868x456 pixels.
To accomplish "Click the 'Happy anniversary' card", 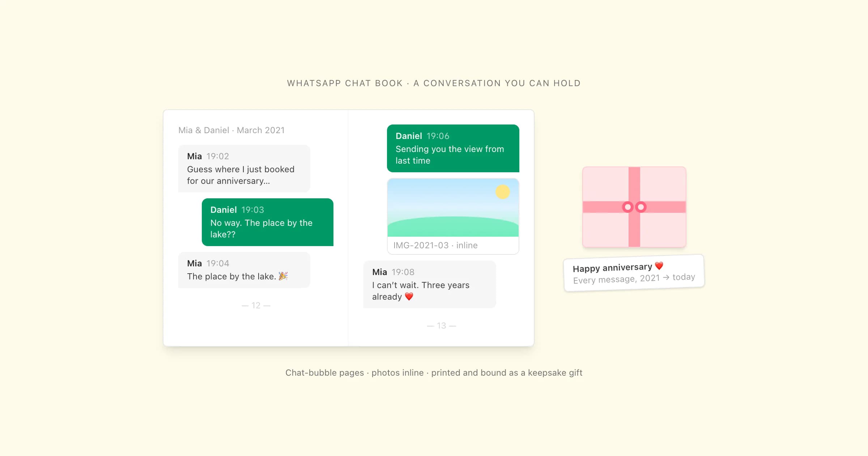I will coord(634,273).
